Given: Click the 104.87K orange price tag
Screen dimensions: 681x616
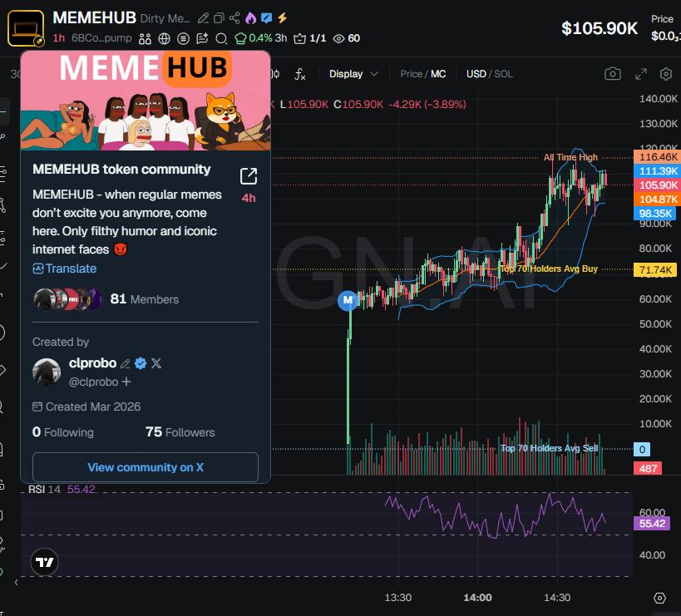Looking at the screenshot, I should coord(657,200).
